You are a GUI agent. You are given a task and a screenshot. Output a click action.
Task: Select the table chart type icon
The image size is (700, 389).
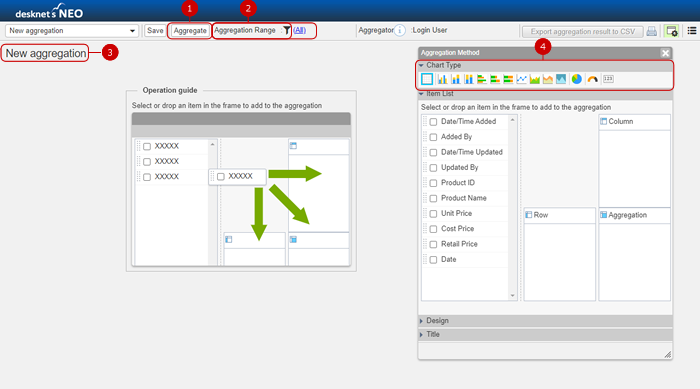[x=427, y=79]
